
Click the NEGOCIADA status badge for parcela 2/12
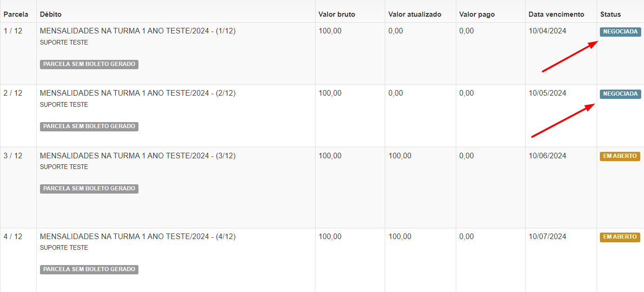(620, 94)
